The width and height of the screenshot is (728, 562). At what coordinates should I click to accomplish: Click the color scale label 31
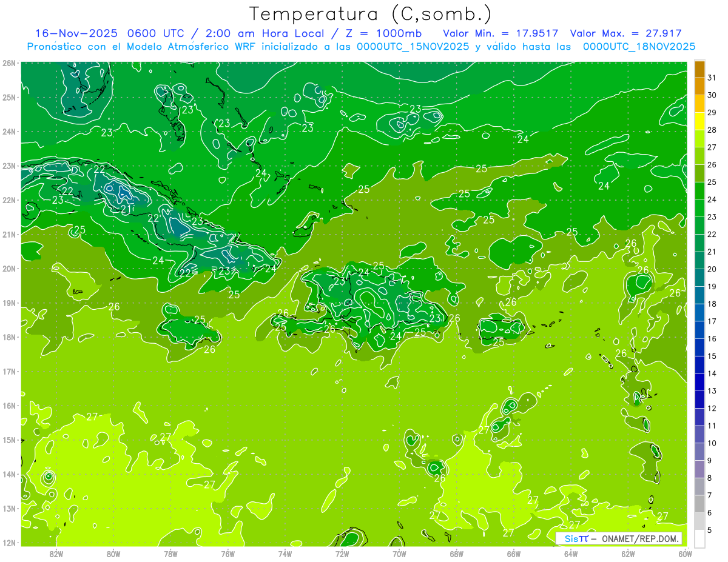pos(712,78)
